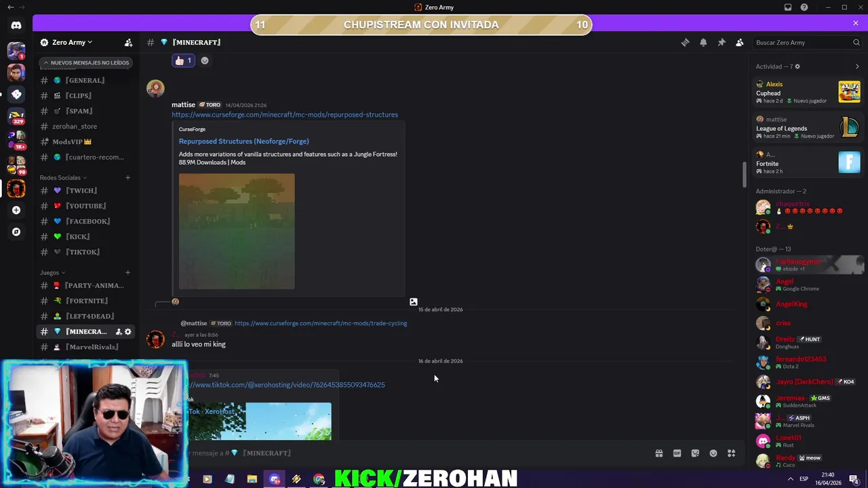Select the server icon with 329 badge
The height and width of the screenshot is (488, 868).
click(16, 117)
